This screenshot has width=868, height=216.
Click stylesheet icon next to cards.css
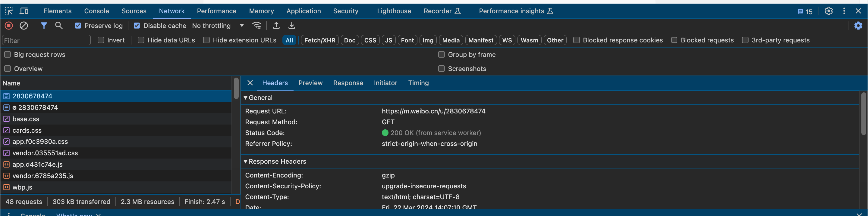[x=6, y=130]
